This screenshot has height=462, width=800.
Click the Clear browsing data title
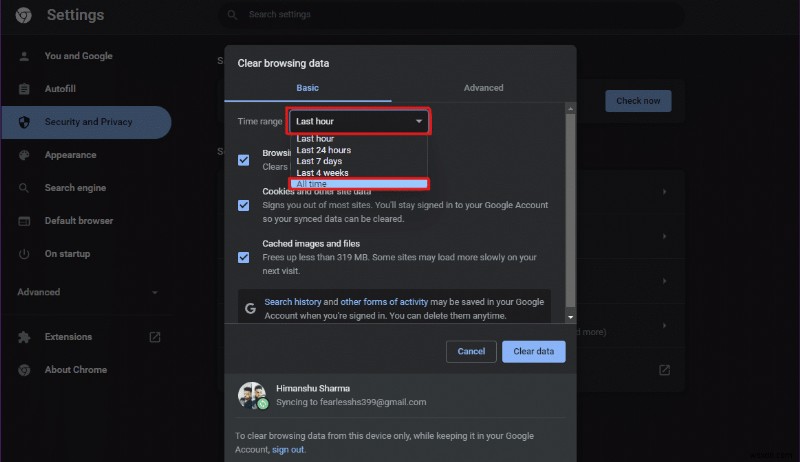click(283, 63)
